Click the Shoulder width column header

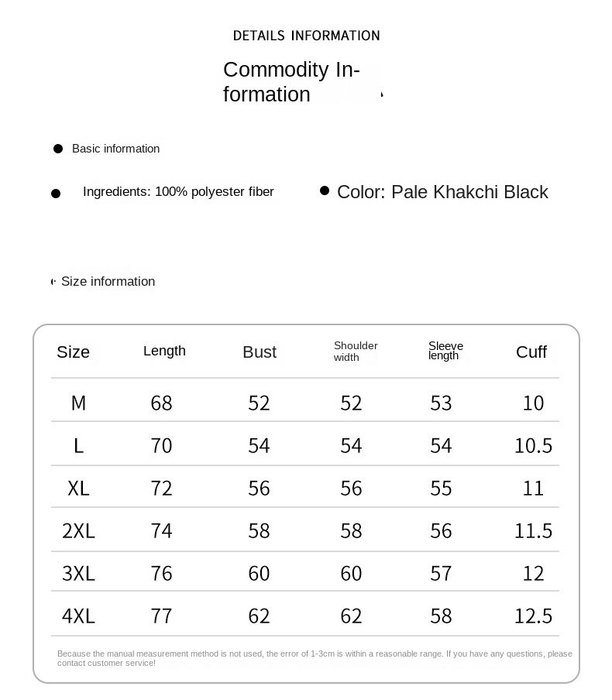pos(356,352)
